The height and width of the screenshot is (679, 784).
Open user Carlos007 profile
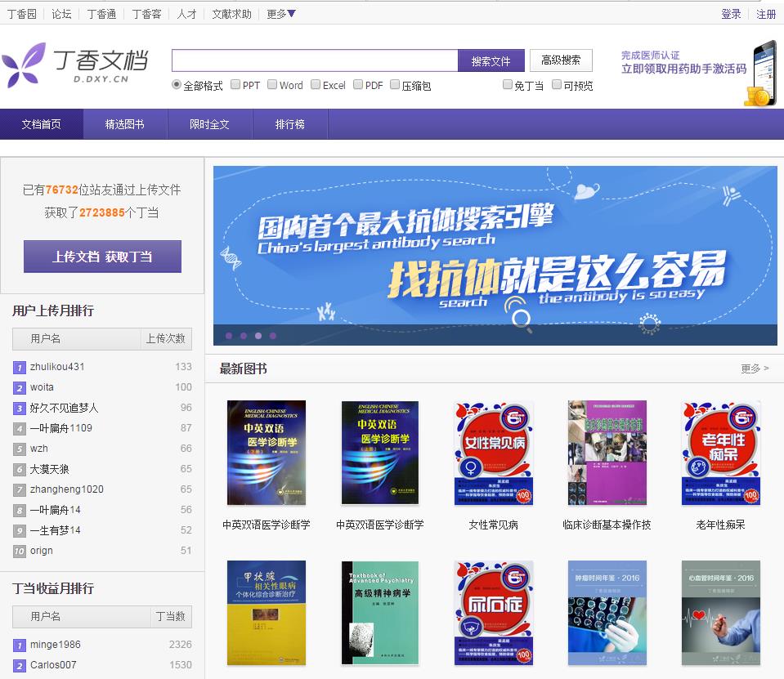pos(53,665)
